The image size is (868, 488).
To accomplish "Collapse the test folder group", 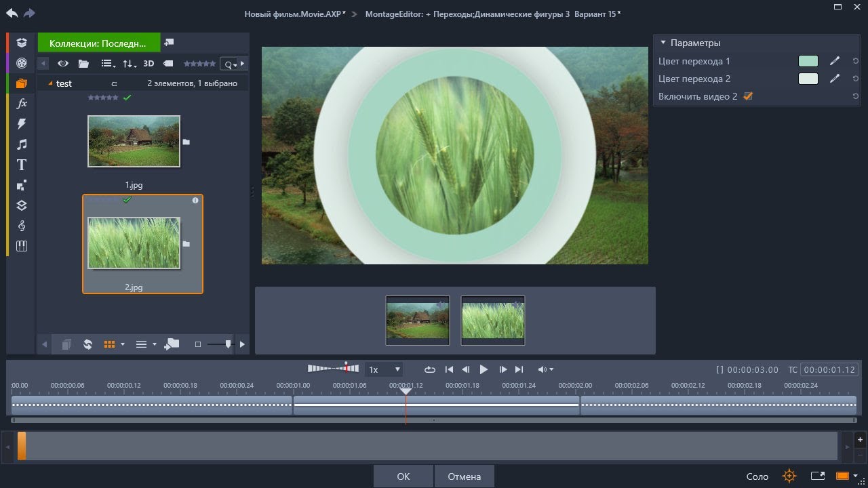I will [50, 83].
